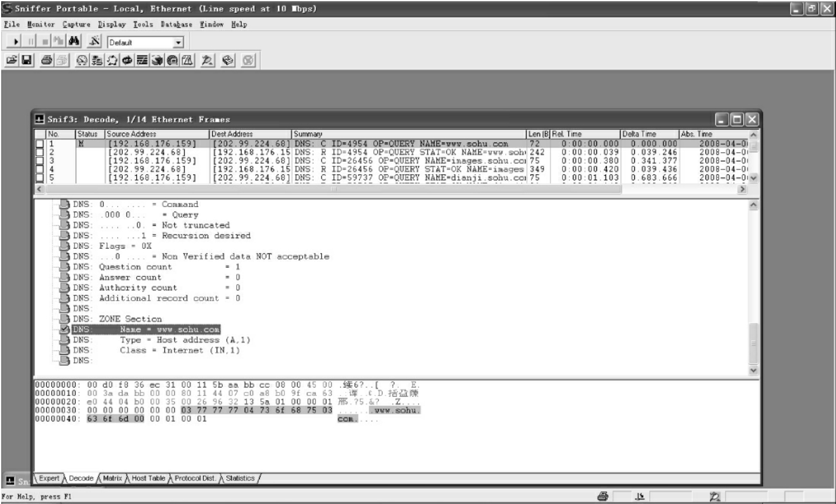Screen dimensions: 836x504
Task: Select the DNS Question count row
Action: coord(156,267)
